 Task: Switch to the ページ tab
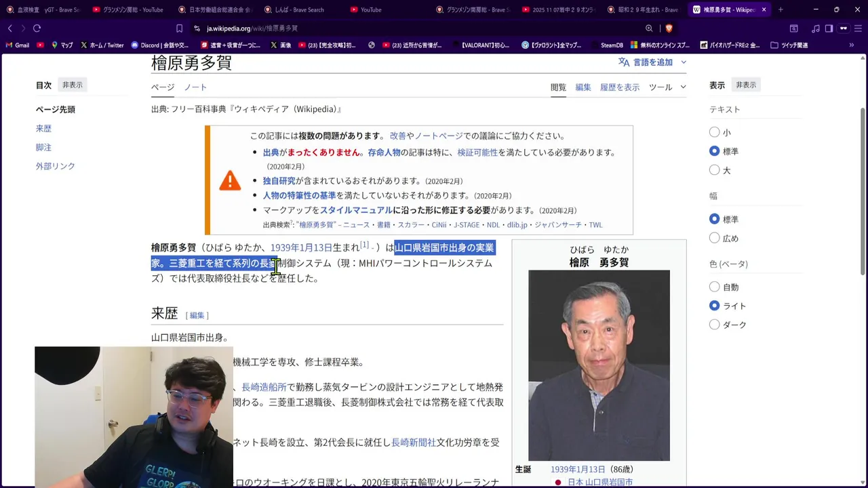tap(163, 87)
